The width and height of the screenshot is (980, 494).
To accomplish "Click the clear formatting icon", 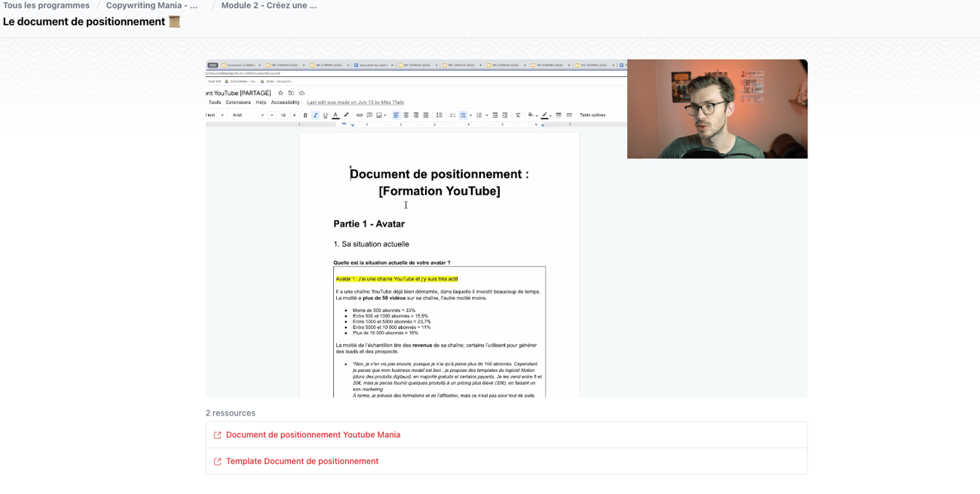I will coord(518,115).
